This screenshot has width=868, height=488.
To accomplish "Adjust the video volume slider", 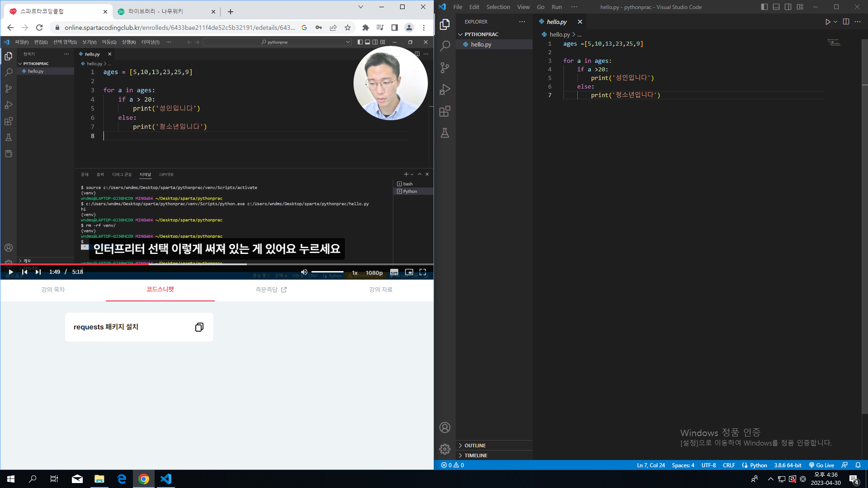I will [x=327, y=272].
